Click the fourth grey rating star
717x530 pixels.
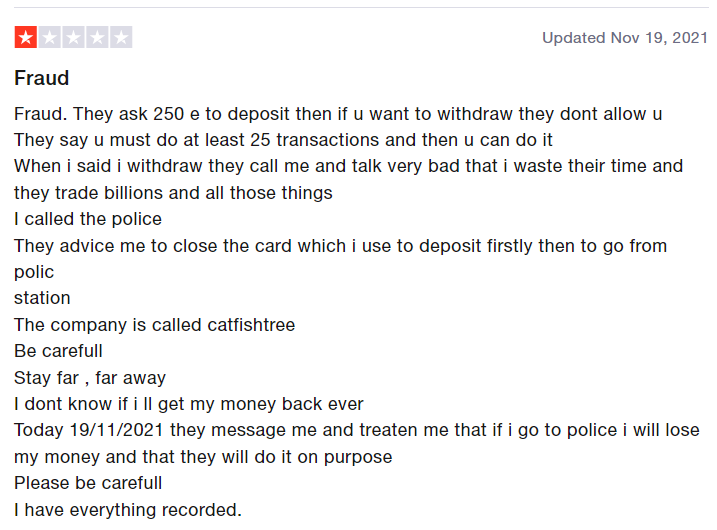pyautogui.click(x=97, y=38)
